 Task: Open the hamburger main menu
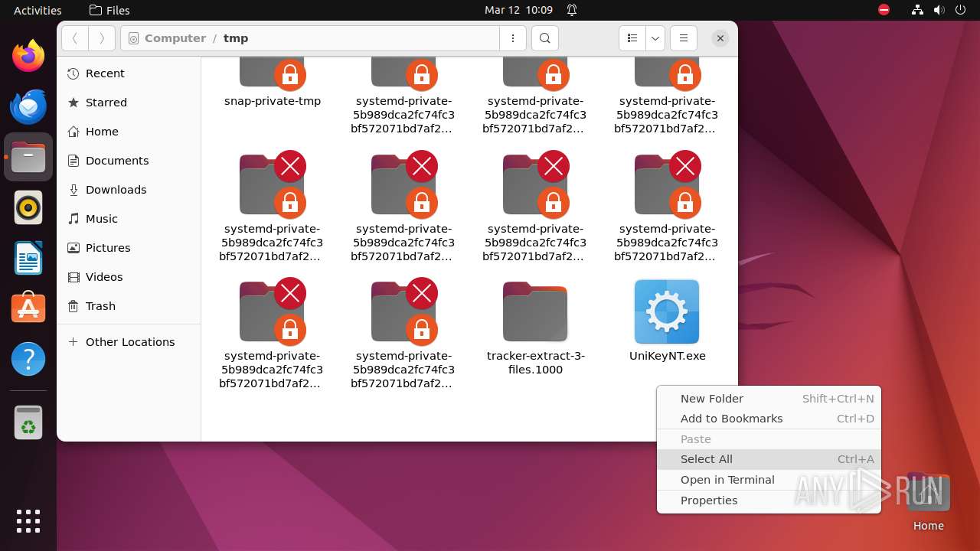(x=684, y=38)
